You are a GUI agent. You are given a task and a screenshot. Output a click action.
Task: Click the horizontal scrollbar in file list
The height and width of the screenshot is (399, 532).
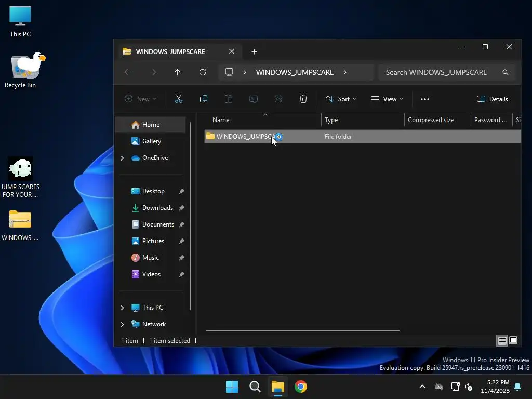coord(302,330)
